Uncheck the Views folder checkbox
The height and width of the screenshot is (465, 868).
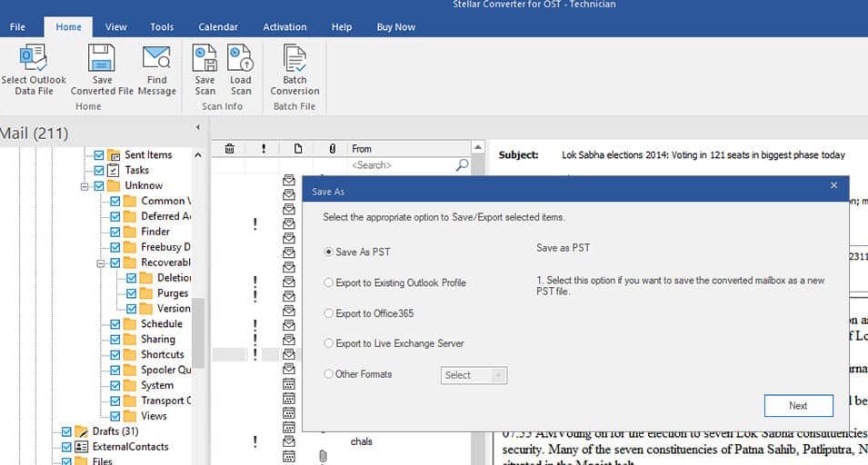coord(115,416)
